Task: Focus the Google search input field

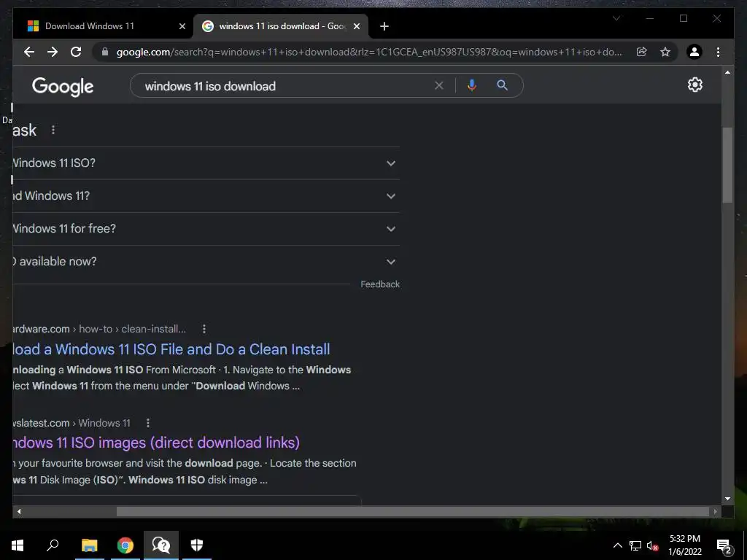Action: pyautogui.click(x=286, y=86)
